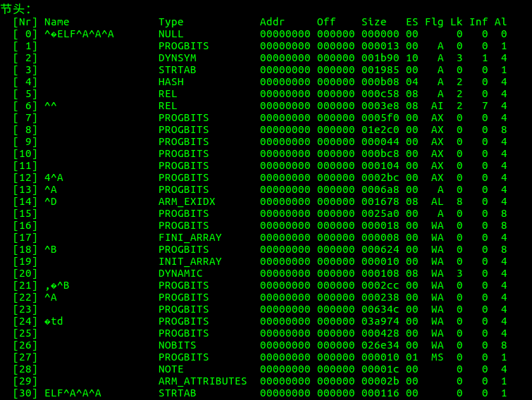Click the DYNAMIC type entry
The image size is (532, 400).
point(180,273)
